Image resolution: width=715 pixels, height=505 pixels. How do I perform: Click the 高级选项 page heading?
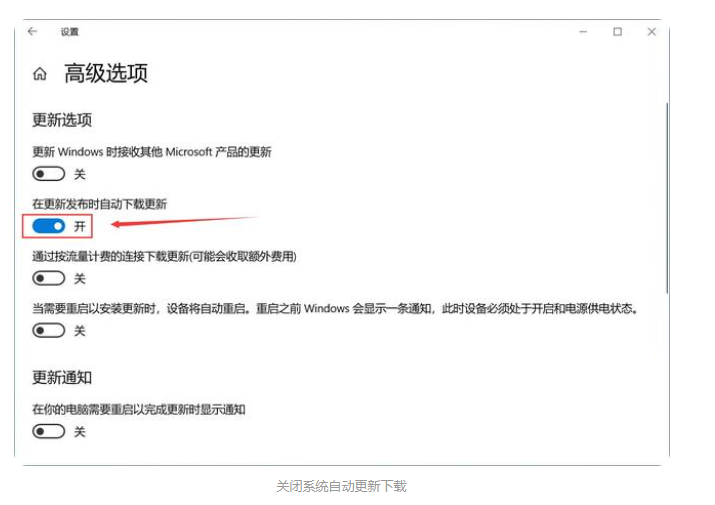point(106,74)
